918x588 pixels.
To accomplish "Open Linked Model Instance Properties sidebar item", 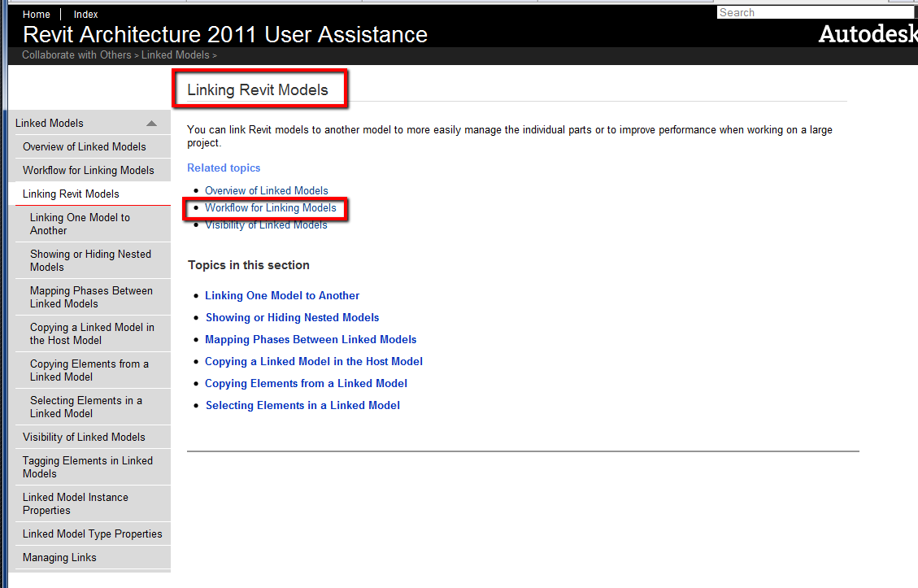I will pos(76,503).
